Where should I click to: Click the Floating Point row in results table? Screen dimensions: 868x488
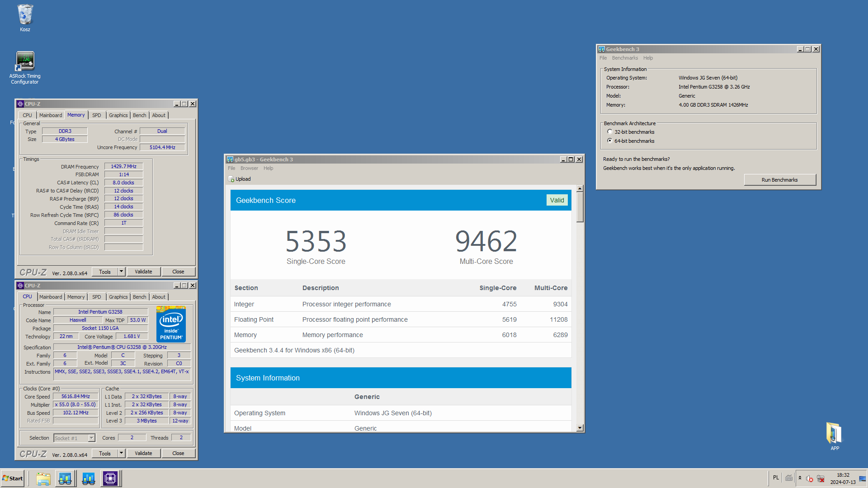pyautogui.click(x=401, y=319)
